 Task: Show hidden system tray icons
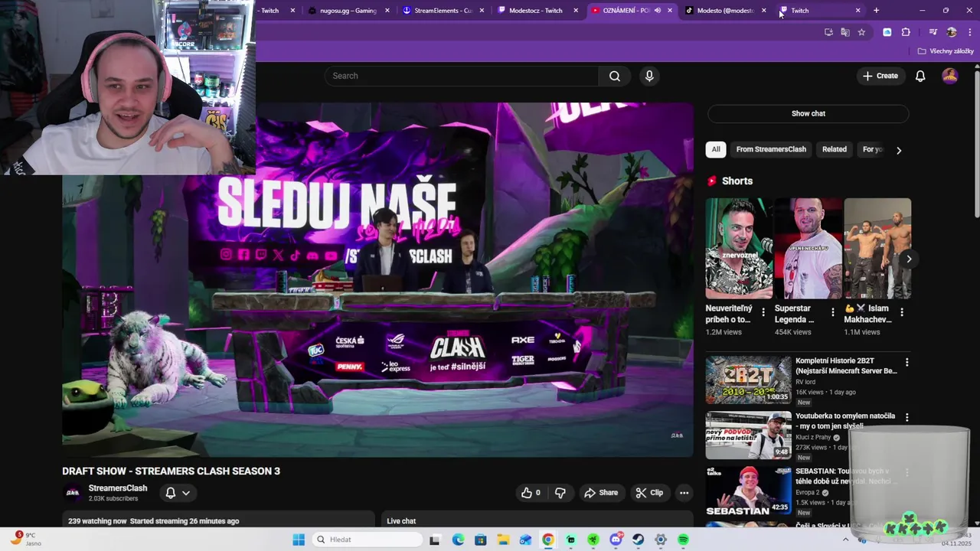845,540
